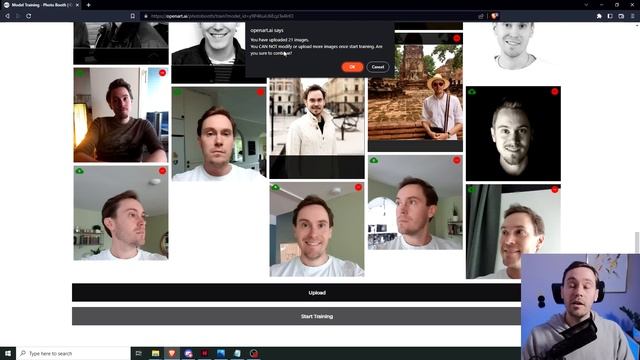Remove the dim-room photo of man in dark t-shirt
640x360 pixels.
pos(162,73)
